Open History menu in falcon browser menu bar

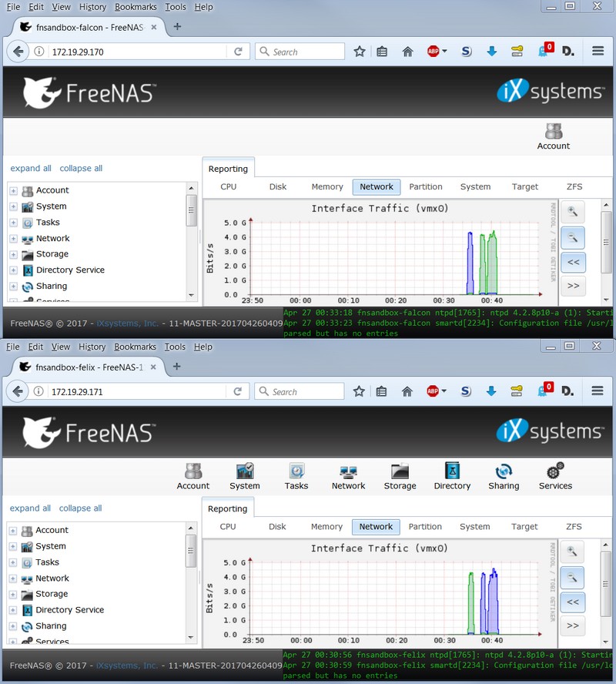point(92,7)
